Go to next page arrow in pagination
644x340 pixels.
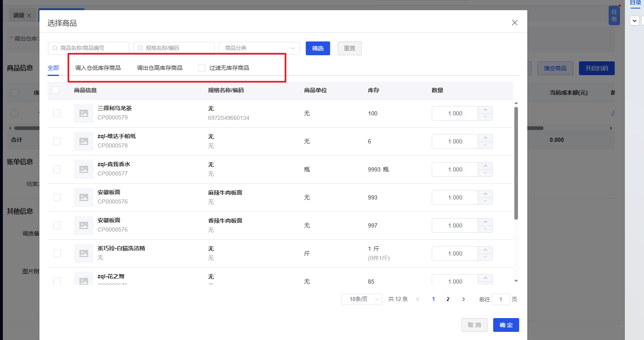click(x=463, y=299)
